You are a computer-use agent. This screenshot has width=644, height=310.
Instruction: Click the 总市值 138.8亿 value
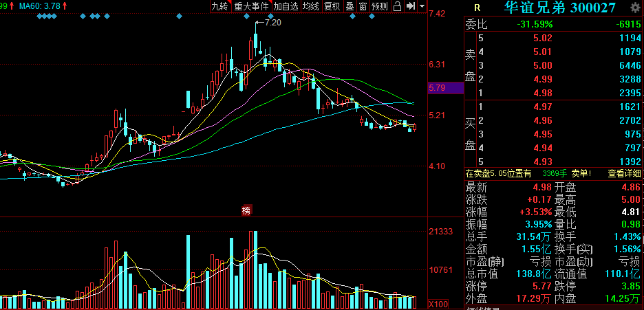[534, 274]
